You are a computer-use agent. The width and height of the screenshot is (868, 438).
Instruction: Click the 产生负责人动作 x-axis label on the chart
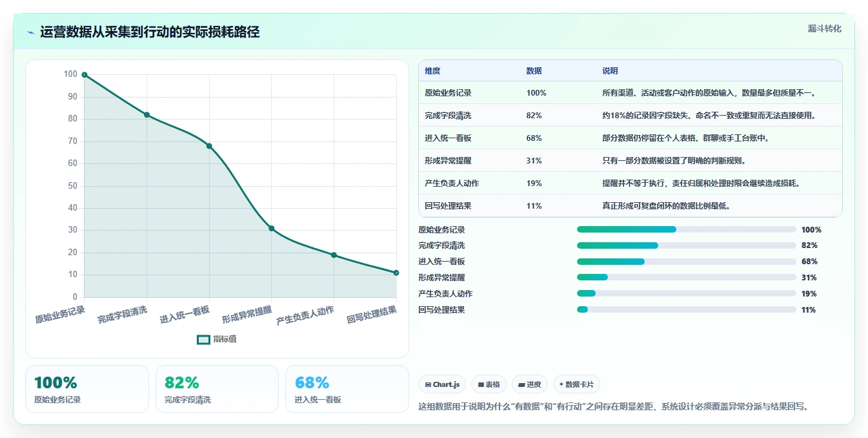coord(305,315)
